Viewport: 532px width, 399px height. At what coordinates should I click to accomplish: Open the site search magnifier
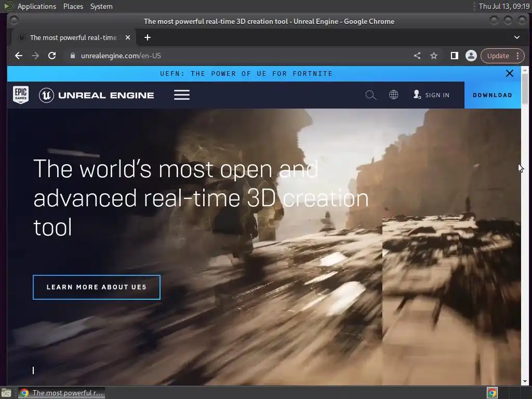(x=370, y=95)
